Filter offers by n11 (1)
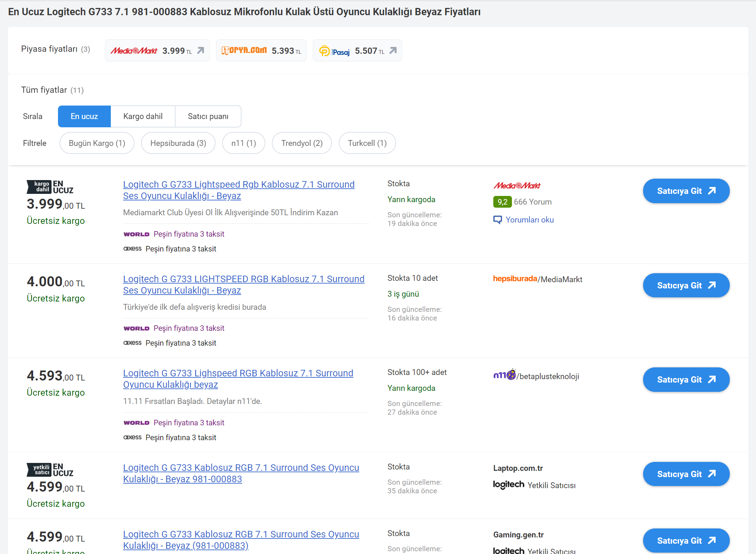 [x=244, y=143]
